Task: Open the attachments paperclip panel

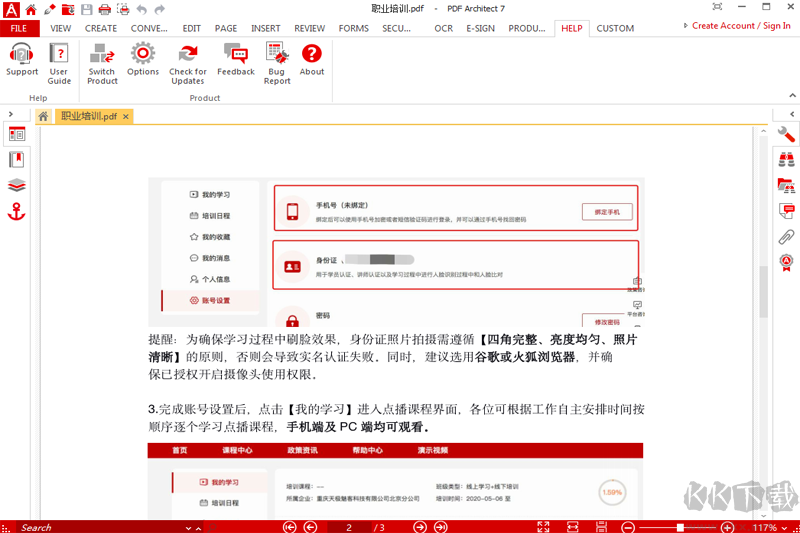Action: point(786,237)
